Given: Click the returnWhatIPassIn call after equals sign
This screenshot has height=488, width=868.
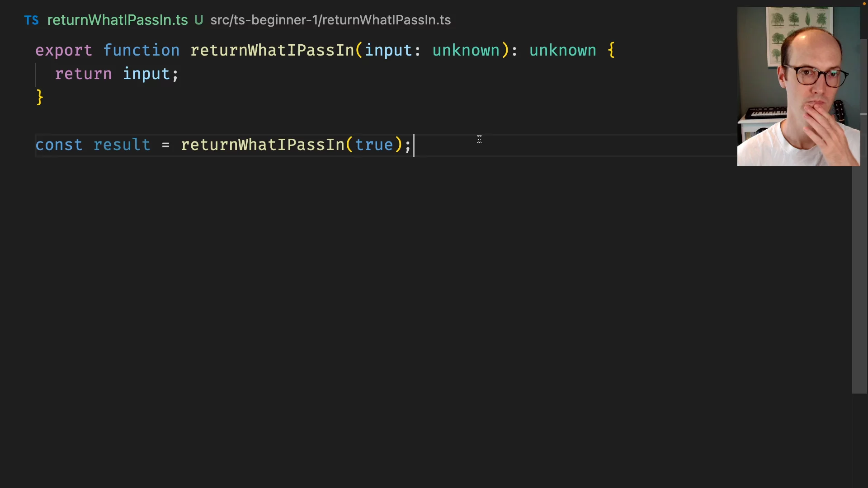Looking at the screenshot, I should 263,145.
